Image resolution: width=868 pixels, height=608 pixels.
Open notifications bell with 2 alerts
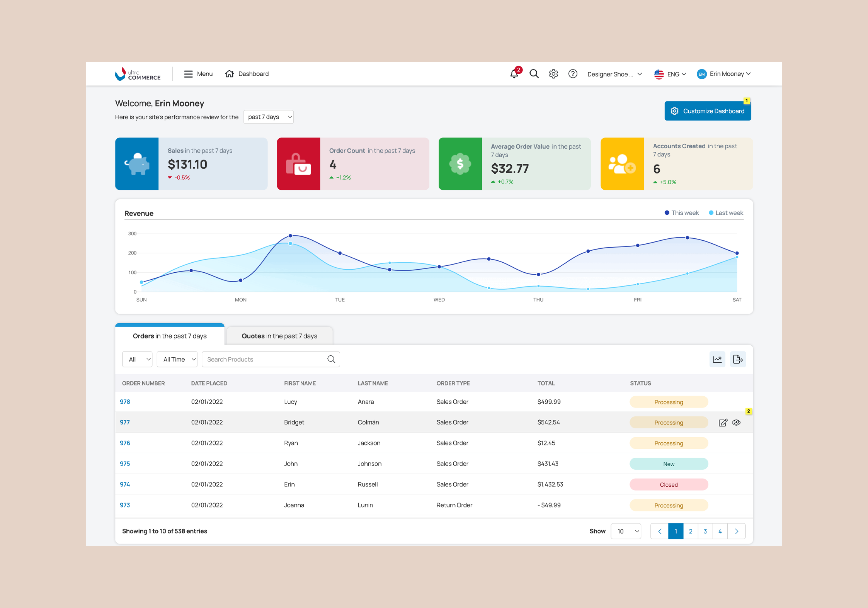pos(514,73)
